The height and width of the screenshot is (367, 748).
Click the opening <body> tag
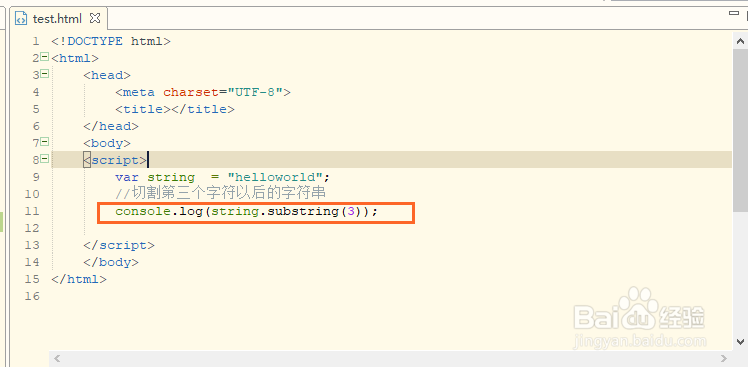click(x=107, y=143)
